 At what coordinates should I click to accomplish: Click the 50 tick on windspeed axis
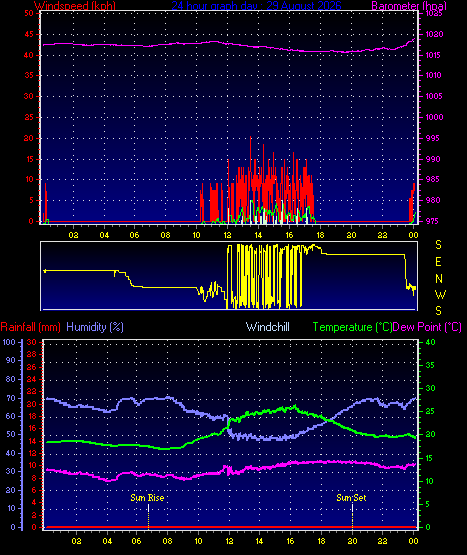click(29, 13)
